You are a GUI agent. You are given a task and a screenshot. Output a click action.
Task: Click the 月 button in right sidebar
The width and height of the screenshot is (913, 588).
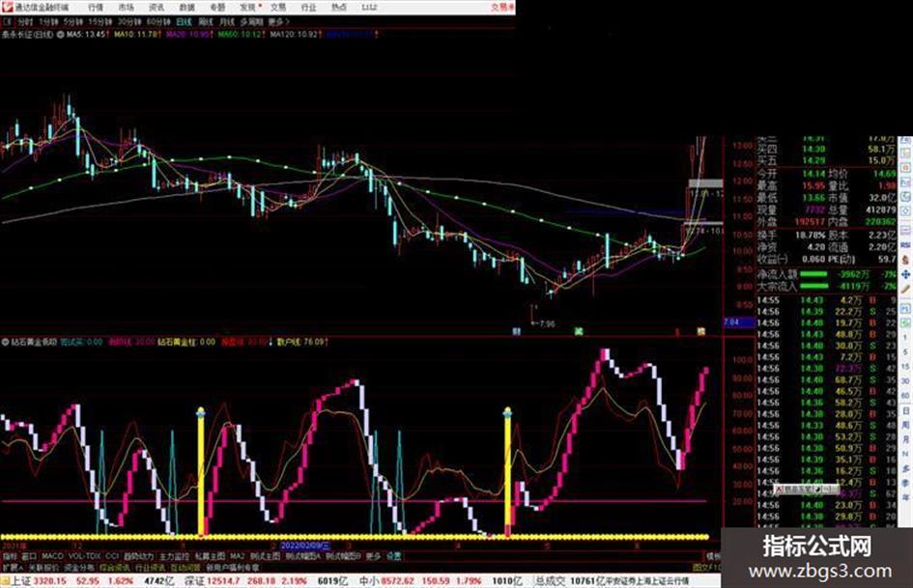pyautogui.click(x=905, y=439)
